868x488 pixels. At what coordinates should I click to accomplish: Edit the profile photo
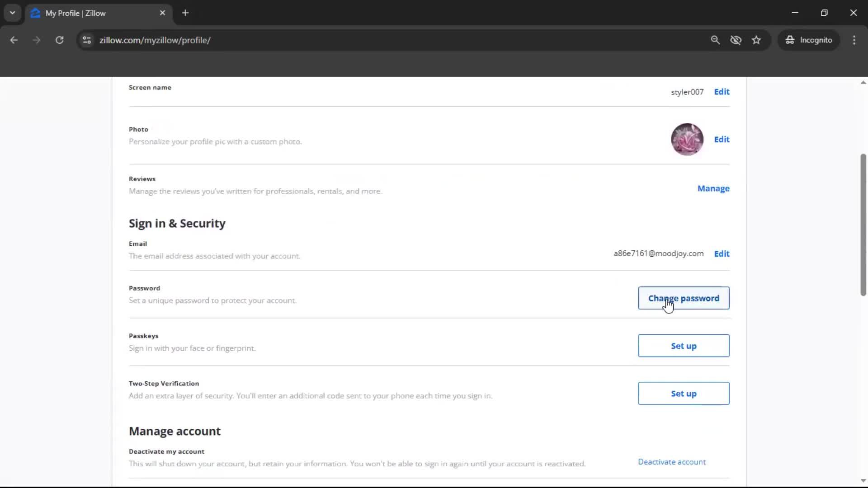click(721, 139)
